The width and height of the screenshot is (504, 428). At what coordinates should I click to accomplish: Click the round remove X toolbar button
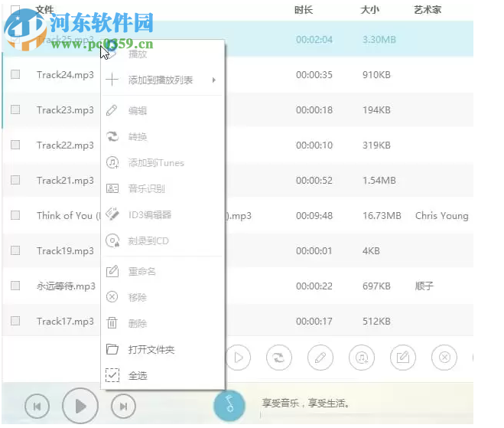click(444, 358)
